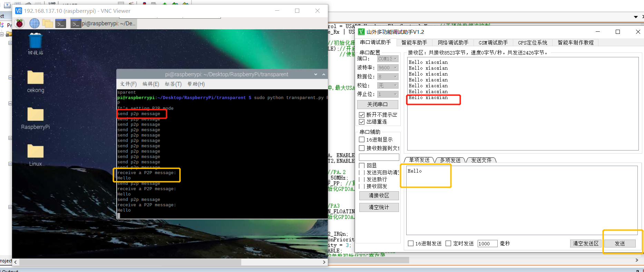Viewport: 644px width, 272px height.
Task: Switch to the GSM调试助手 tab
Action: click(x=493, y=42)
